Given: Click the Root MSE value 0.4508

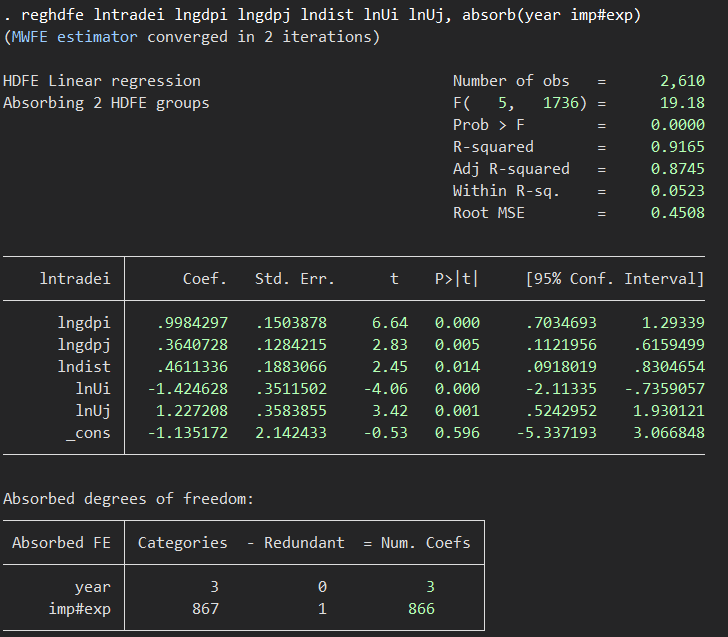Looking at the screenshot, I should (x=677, y=213).
